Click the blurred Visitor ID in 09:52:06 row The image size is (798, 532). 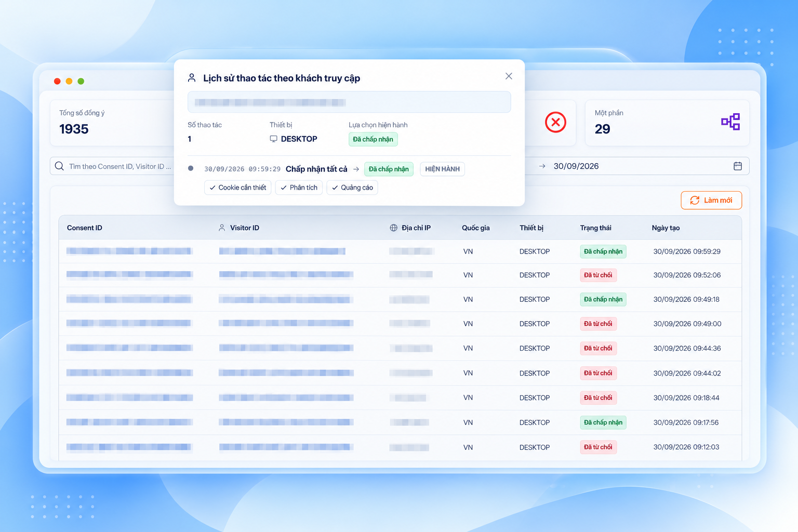pyautogui.click(x=286, y=274)
